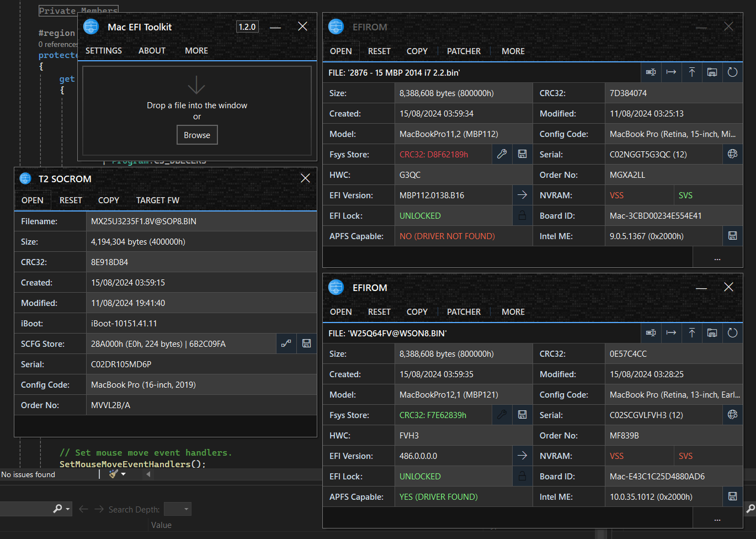756x539 pixels.
Task: Export Intel ME 9.0.5.1367 using save icon
Action: 732,236
